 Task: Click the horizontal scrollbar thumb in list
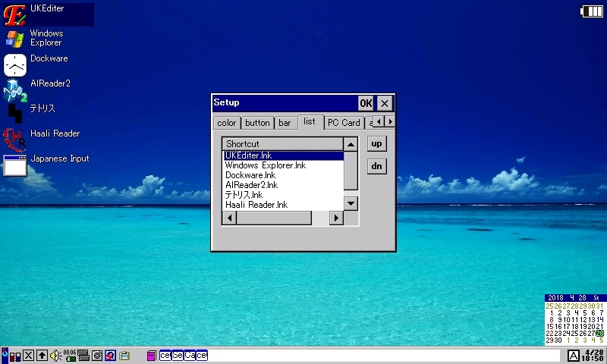coord(274,218)
